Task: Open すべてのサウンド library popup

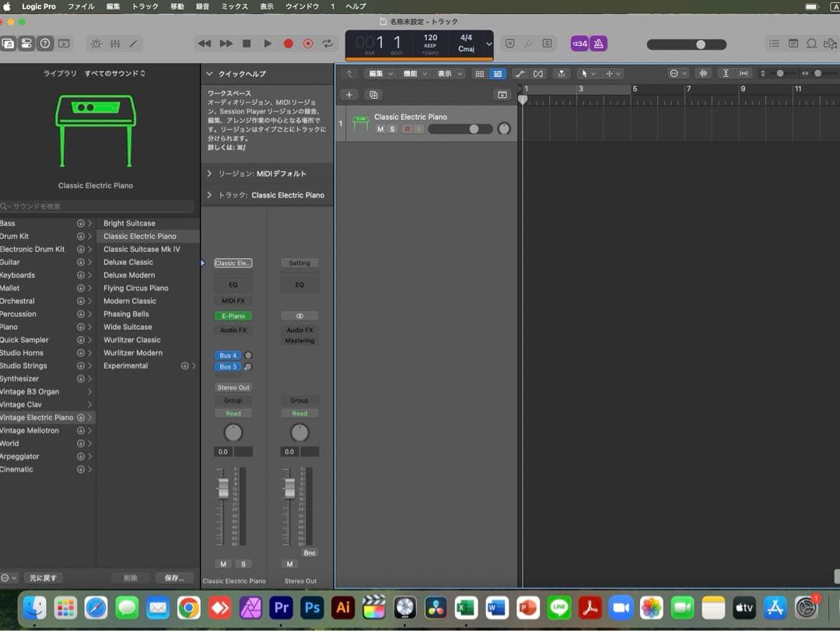Action: [x=114, y=73]
